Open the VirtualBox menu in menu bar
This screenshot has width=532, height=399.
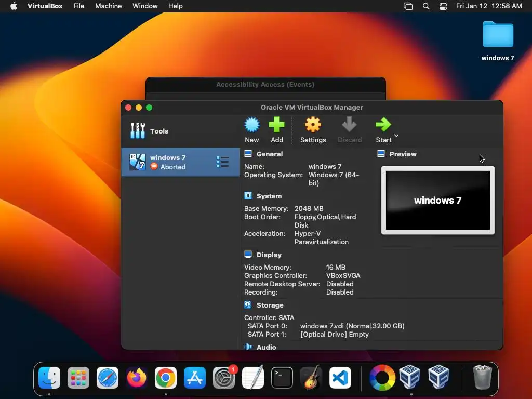point(45,6)
